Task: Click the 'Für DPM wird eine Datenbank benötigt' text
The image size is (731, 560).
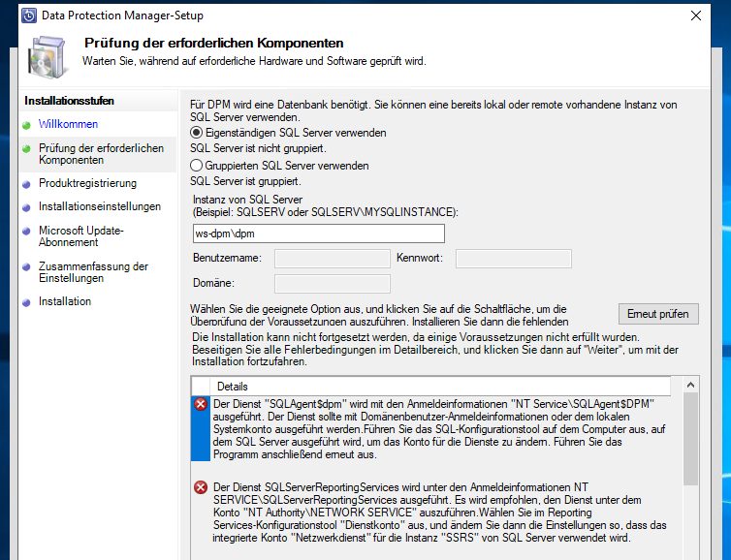Action: coord(433,110)
